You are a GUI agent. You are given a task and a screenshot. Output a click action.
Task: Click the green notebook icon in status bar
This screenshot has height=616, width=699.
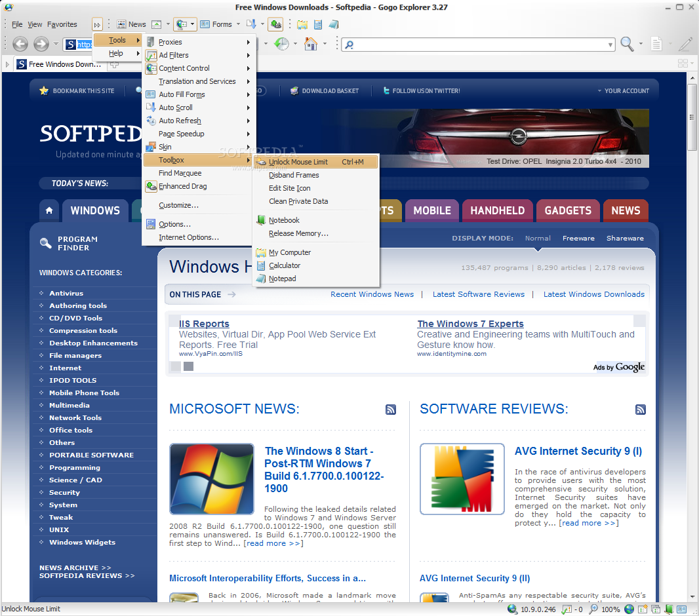[x=669, y=609]
